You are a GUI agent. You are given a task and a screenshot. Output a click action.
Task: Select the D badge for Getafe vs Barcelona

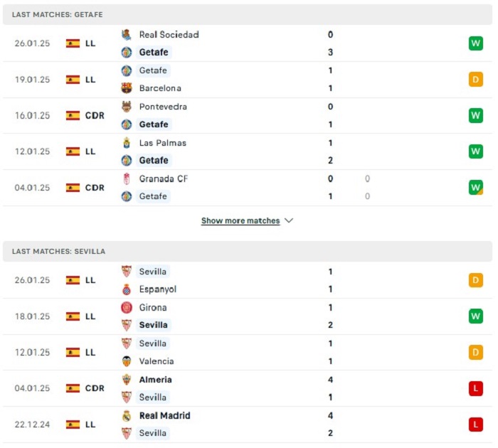click(475, 80)
